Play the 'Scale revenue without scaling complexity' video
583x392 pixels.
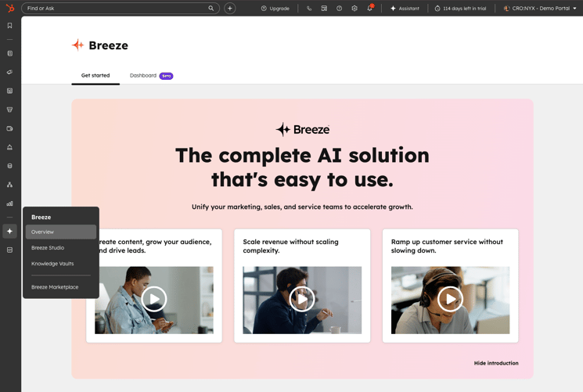tap(302, 299)
